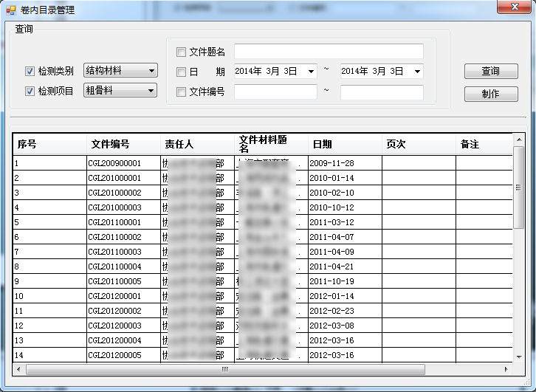The height and width of the screenshot is (392, 536).
Task: Uncheck the 检测项目 checkbox
Action: point(30,92)
